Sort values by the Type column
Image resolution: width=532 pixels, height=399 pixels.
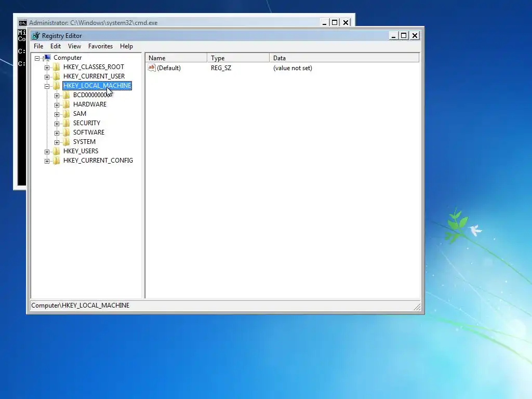click(238, 58)
